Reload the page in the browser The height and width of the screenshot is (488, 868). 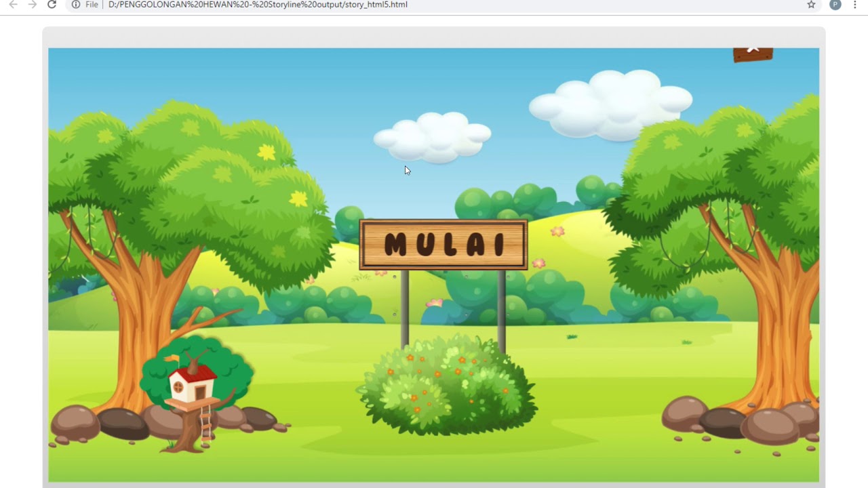[x=52, y=5]
